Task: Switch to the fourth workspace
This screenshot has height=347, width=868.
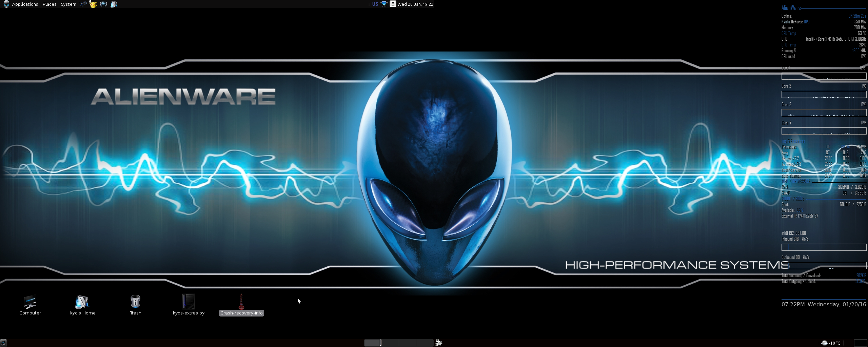Action: click(x=425, y=343)
